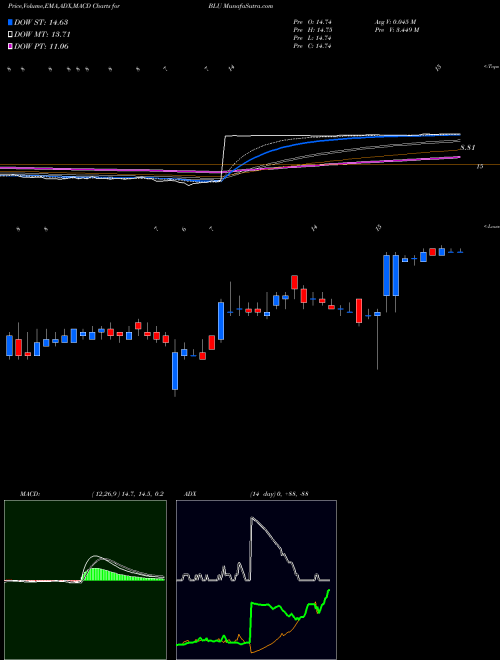The width and height of the screenshot is (500, 660).
Task: Click the 'Price,Volume,EMA,ADX,MACD Charts for' heading
Action: click(x=63, y=6)
